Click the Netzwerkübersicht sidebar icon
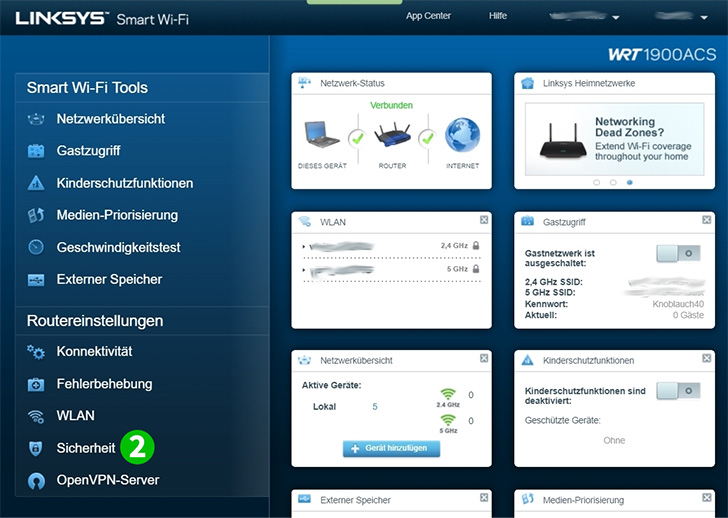 point(36,119)
